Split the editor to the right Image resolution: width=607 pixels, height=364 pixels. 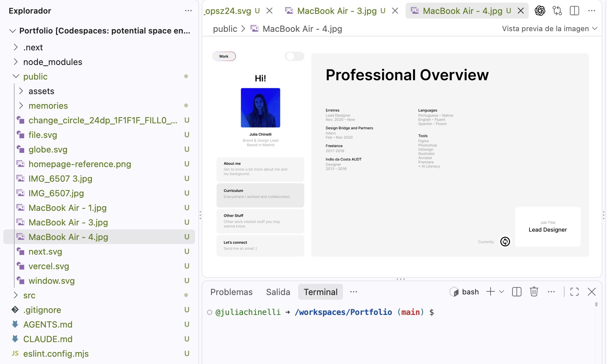coord(574,11)
